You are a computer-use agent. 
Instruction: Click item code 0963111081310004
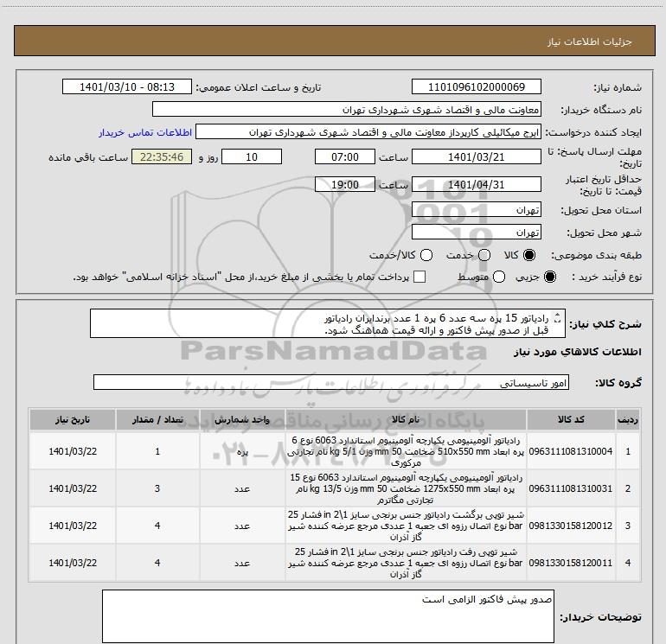click(x=571, y=451)
